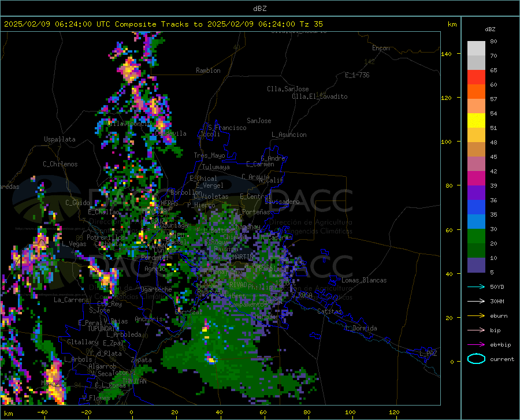Viewport: 520px width, 420px height.
Task: Click the yellow storm cell near Carrizal
Action: (205, 329)
